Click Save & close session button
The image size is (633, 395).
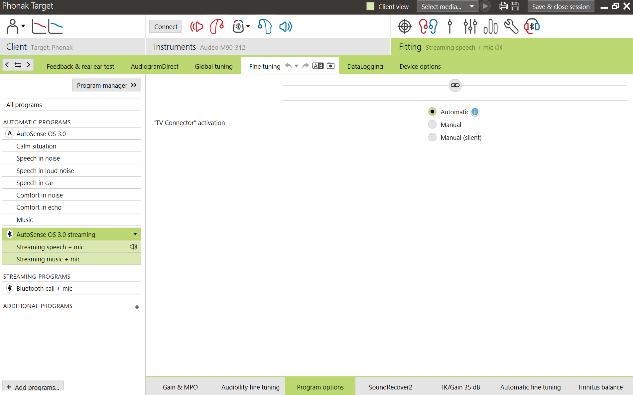point(561,6)
